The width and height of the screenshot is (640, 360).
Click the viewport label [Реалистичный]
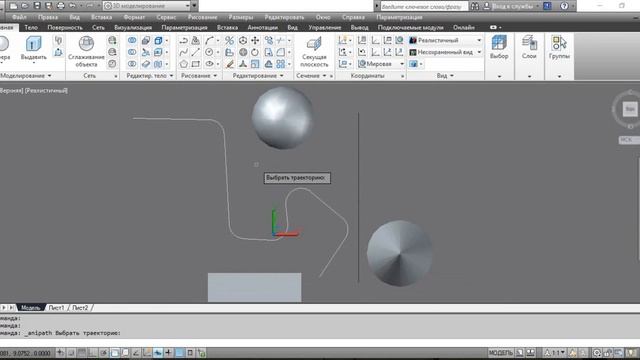tap(47, 91)
